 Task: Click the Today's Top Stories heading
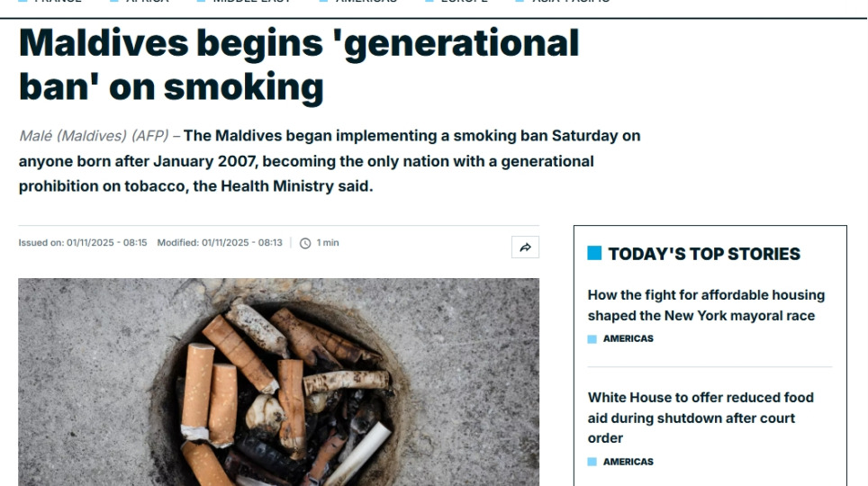[704, 254]
